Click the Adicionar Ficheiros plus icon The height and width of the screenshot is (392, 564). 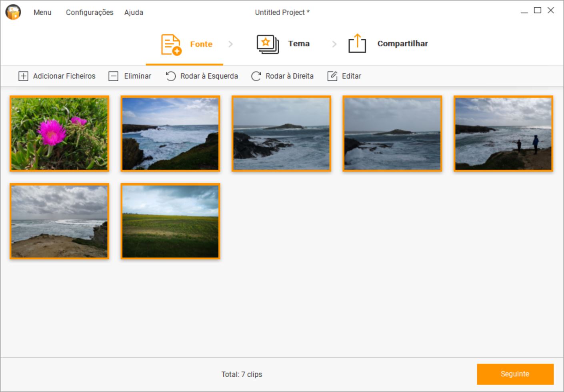pos(23,76)
